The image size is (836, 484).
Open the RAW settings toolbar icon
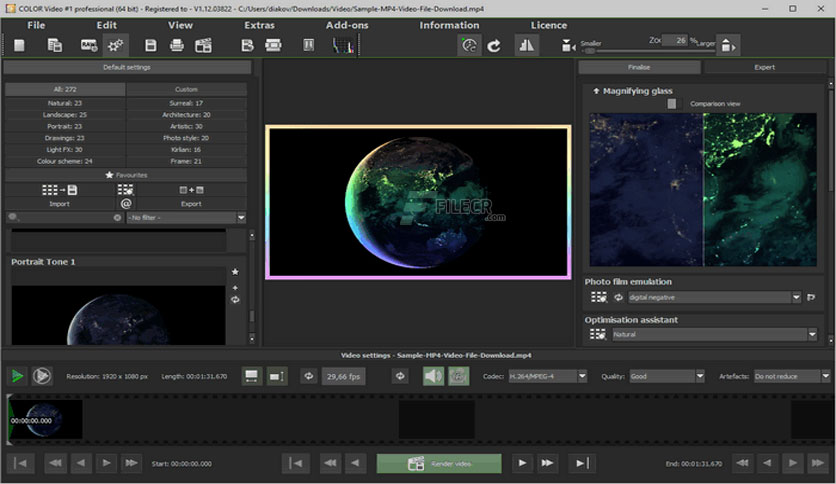[x=89, y=45]
